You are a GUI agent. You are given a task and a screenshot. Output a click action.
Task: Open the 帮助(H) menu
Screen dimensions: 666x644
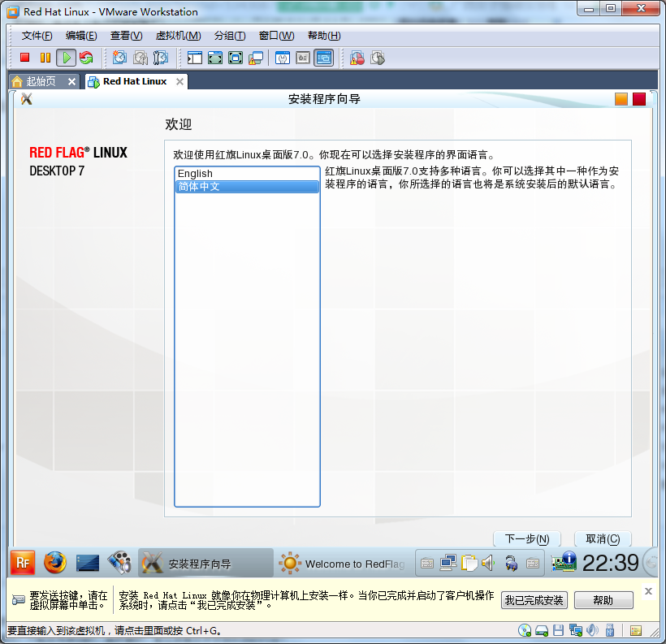[x=324, y=36]
